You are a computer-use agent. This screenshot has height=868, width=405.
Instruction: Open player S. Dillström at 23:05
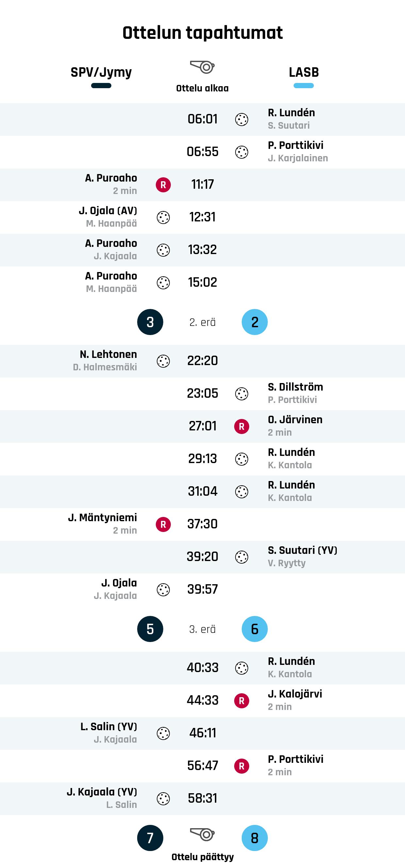pyautogui.click(x=296, y=387)
